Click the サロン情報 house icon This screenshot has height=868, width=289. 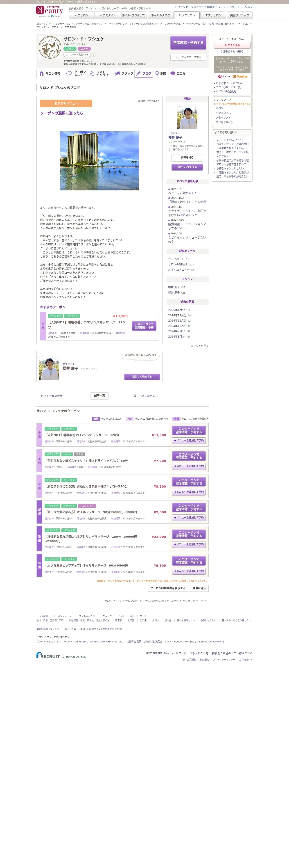point(42,73)
